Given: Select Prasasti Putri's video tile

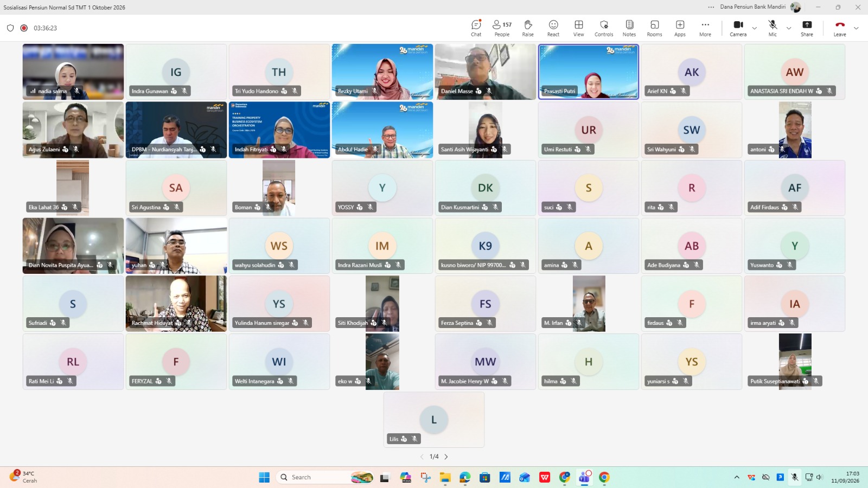Looking at the screenshot, I should 588,72.
